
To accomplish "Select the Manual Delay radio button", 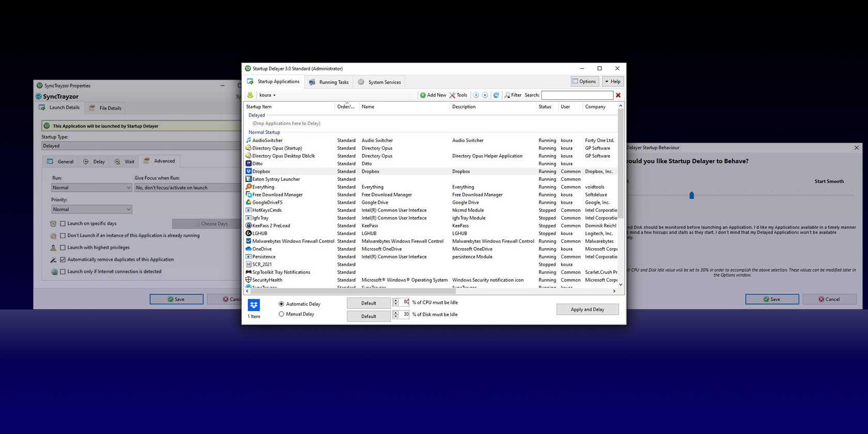I will tap(281, 314).
